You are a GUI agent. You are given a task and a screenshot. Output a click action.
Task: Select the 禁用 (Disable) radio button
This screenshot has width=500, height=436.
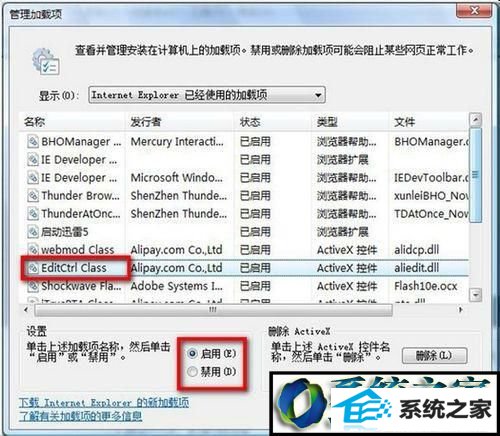click(x=192, y=371)
